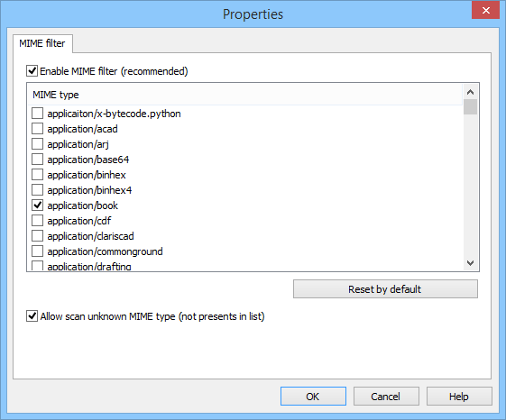Check the applicaiton/x-bytecode.python checkbox
Screen dimensions: 506x420
[38, 114]
